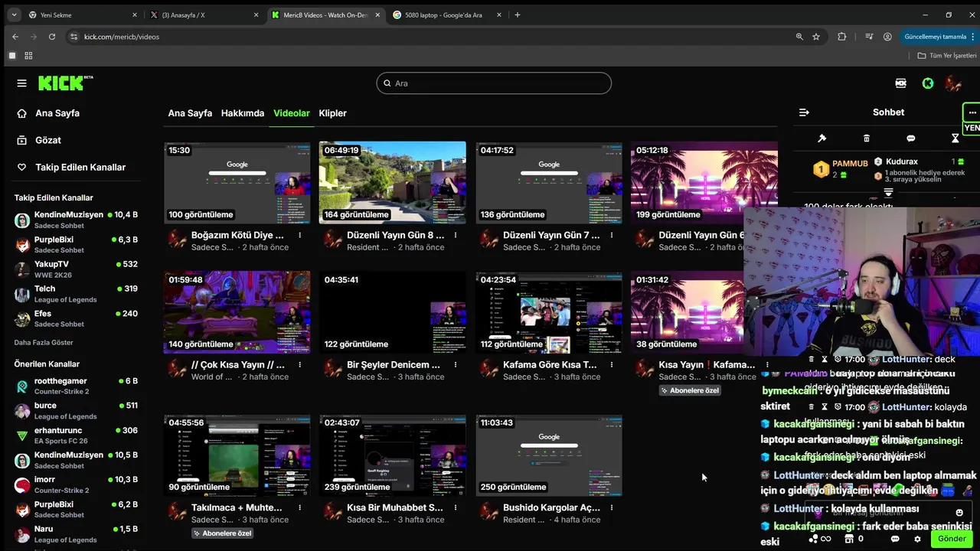Viewport: 980px width, 551px height.
Task: Open Takip Edilen Kanallar sidebar link
Action: coord(71,167)
